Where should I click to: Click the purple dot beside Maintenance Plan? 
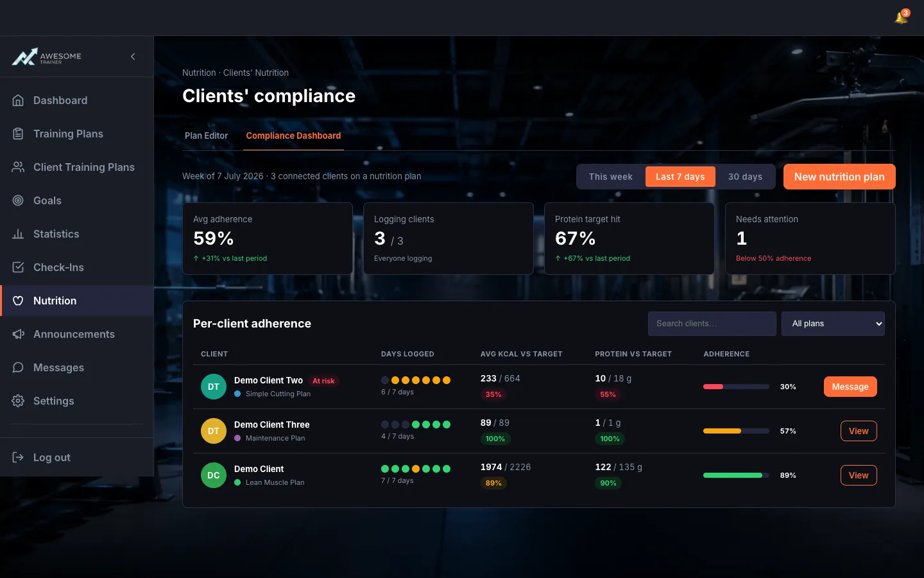point(237,438)
